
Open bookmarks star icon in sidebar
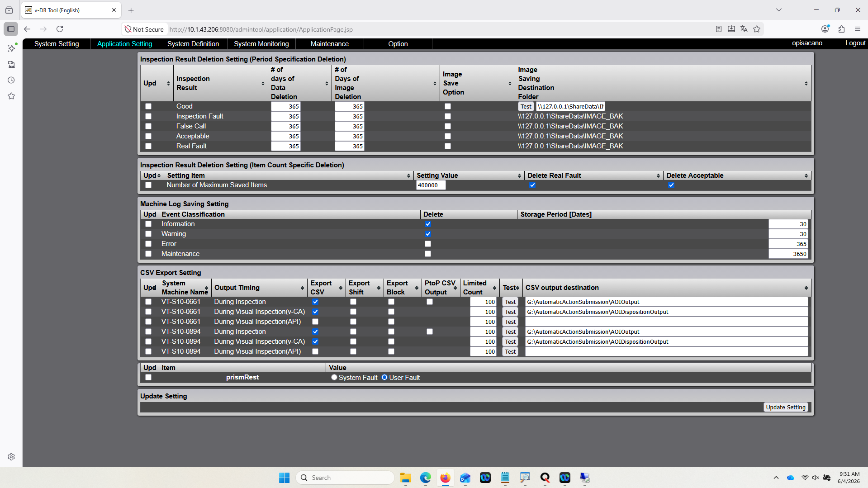pos(11,96)
